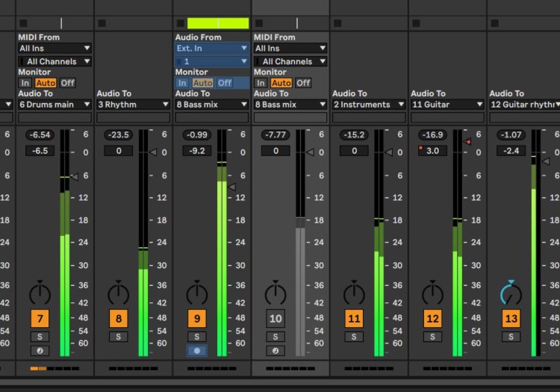Deactivate track 11 with its activator button
The height and width of the screenshot is (392, 560).
click(x=354, y=319)
